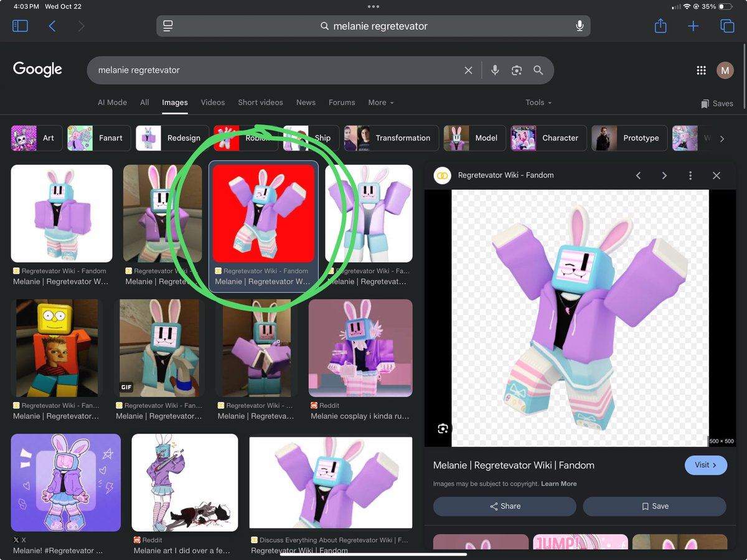This screenshot has width=747, height=560.
Task: Open first Melanie thumbnail on white background
Action: click(x=62, y=213)
